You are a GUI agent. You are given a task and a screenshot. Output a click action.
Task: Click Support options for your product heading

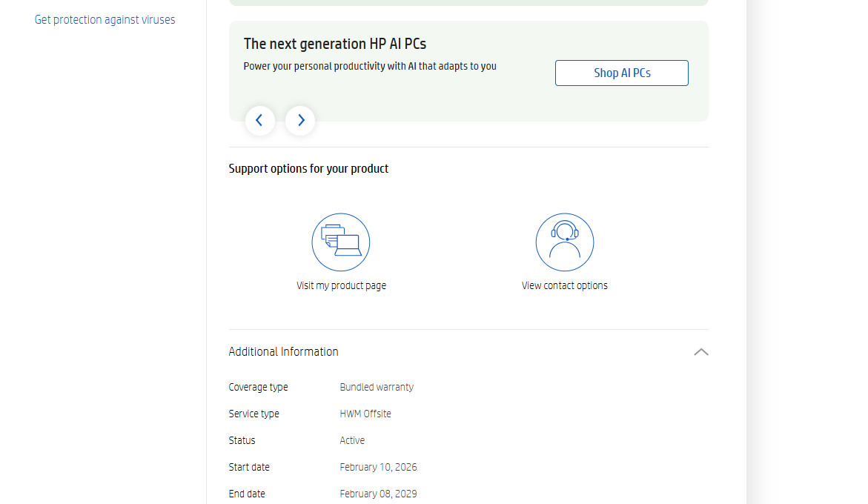pyautogui.click(x=308, y=169)
